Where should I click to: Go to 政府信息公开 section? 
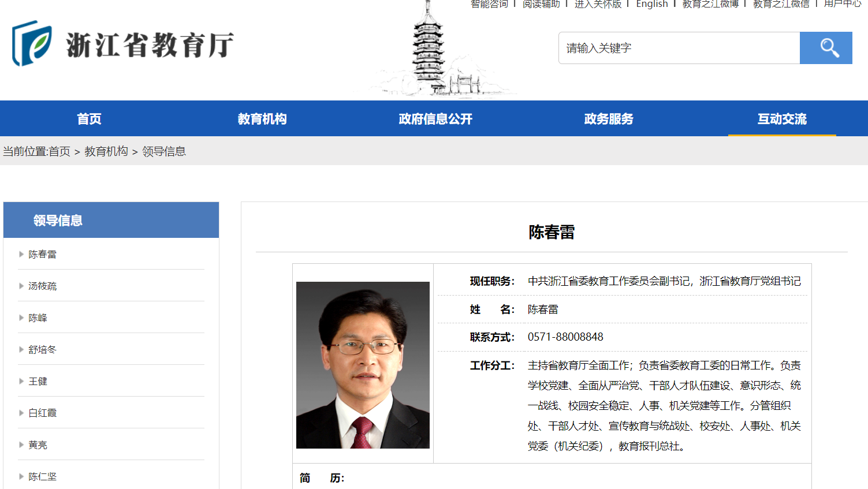435,119
